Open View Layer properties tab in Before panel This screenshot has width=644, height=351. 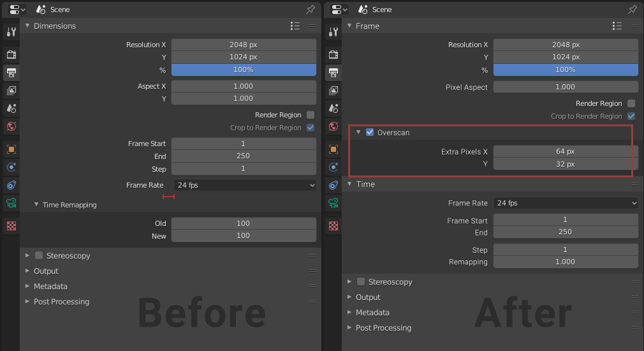tap(11, 91)
